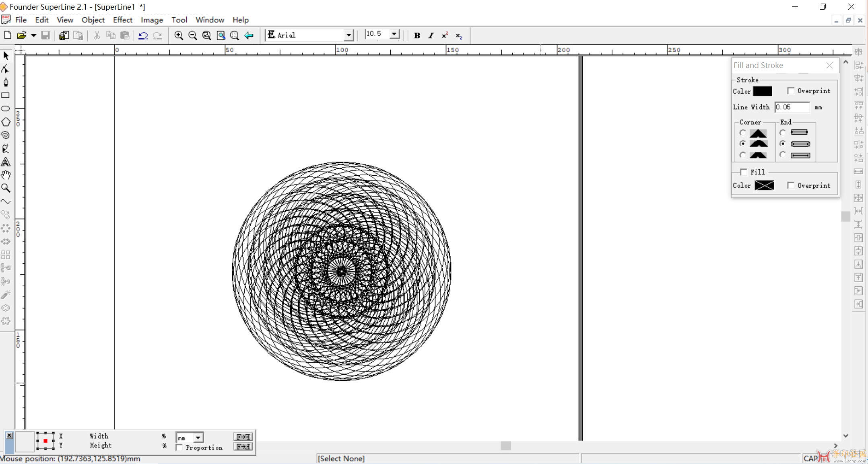The width and height of the screenshot is (868, 464).
Task: Click the Zoom In toolbar icon
Action: [179, 35]
